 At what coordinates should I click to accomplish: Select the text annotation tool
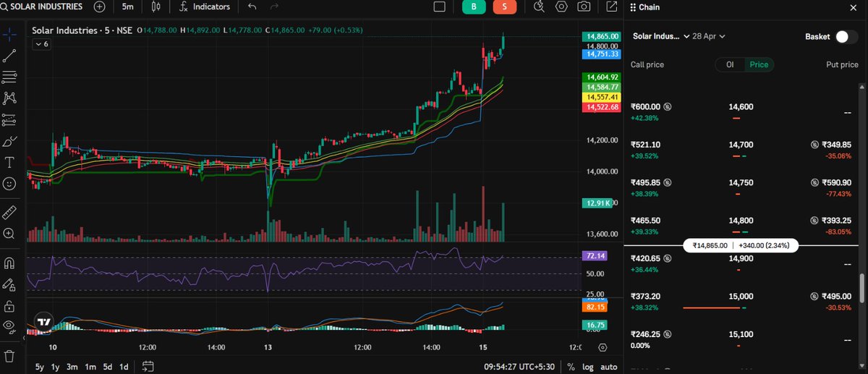tap(9, 162)
